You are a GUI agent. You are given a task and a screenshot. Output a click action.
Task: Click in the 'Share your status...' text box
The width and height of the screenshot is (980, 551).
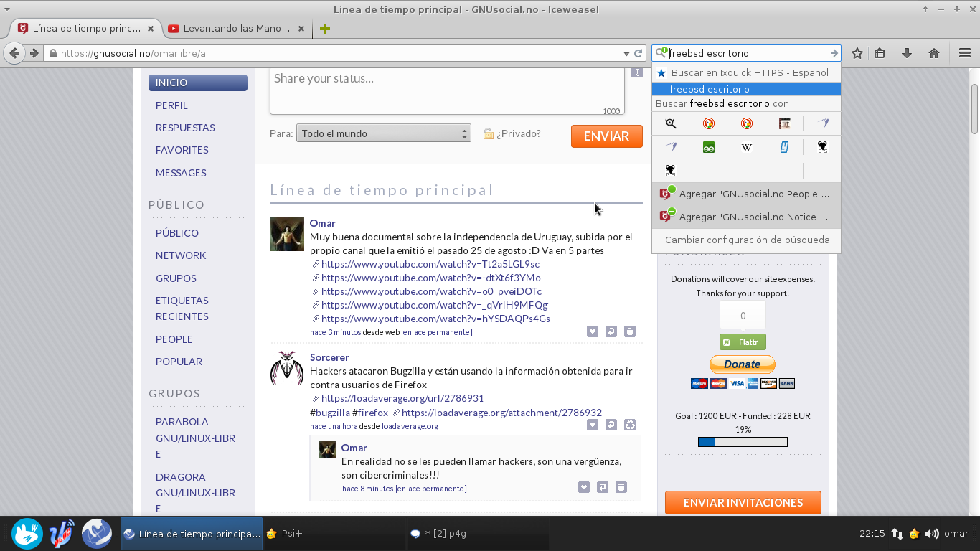click(447, 91)
